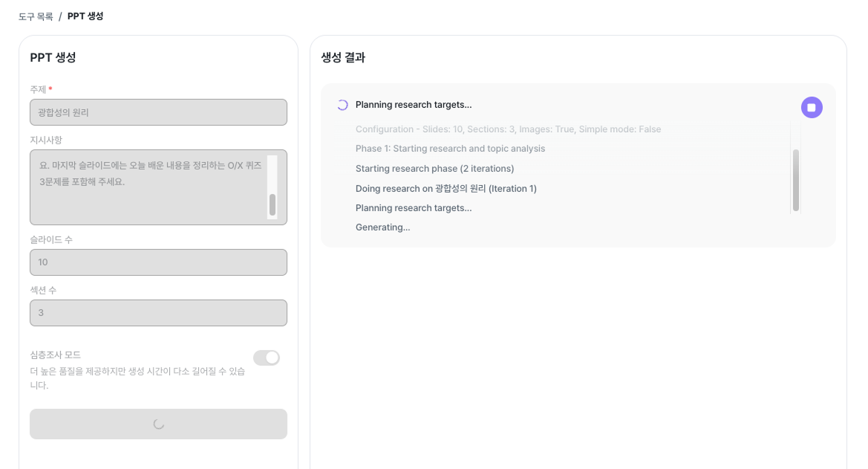868x469 pixels.
Task: Click the Starting research phase (2 iterations) line
Action: [434, 169]
